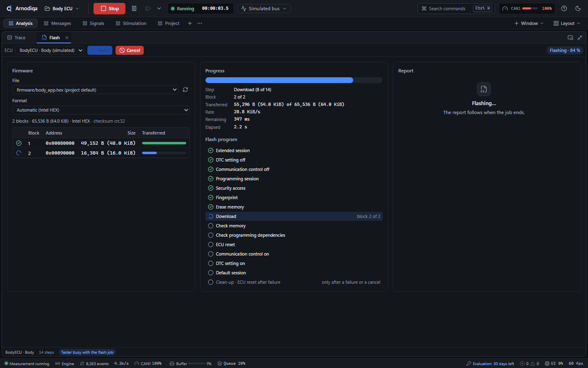Select the Download step row in Flash program
The width and height of the screenshot is (588, 368).
tap(294, 216)
